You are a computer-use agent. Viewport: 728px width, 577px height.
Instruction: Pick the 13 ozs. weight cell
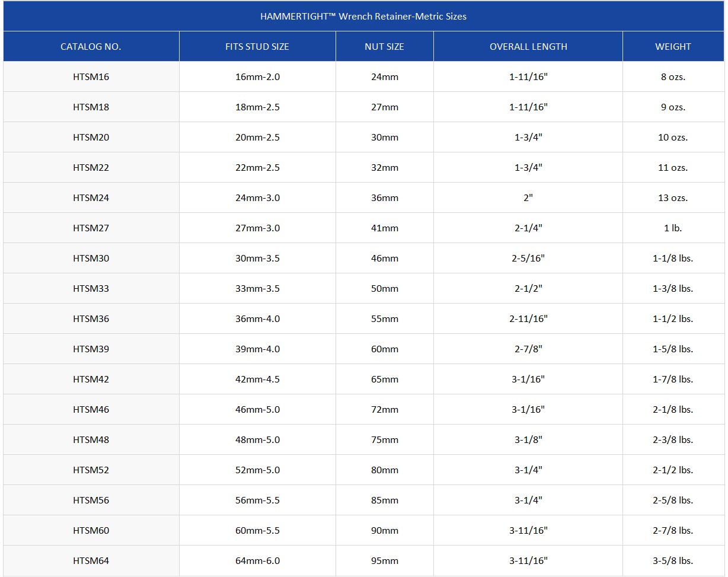673,198
